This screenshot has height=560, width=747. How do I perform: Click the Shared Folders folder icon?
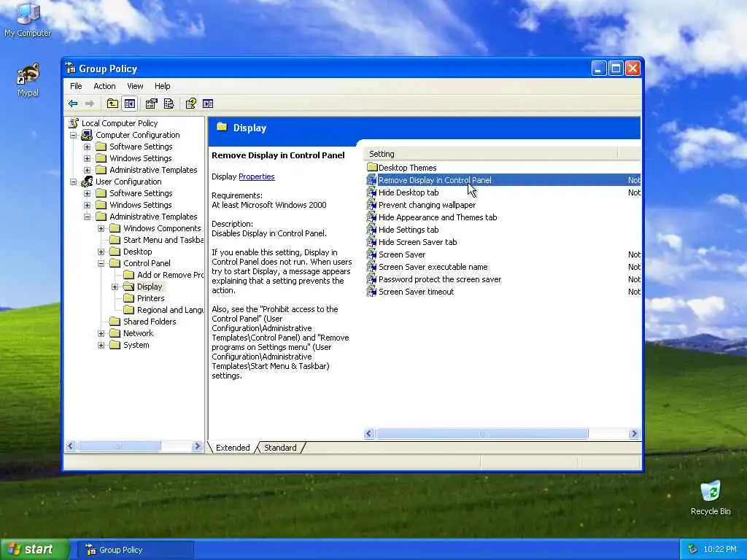click(x=115, y=322)
